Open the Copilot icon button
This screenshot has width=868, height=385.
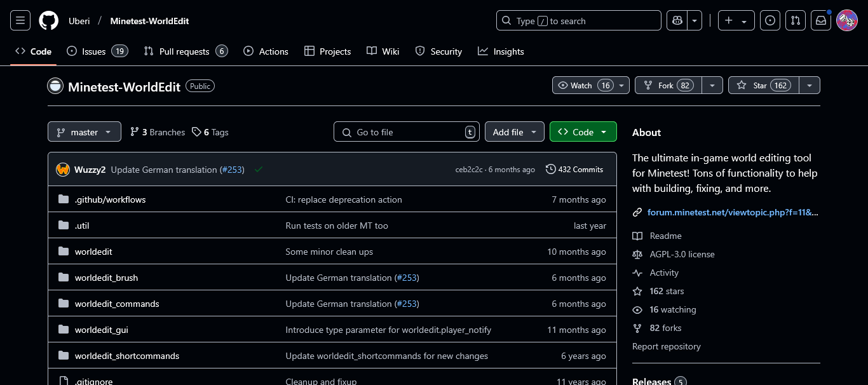[x=677, y=21]
